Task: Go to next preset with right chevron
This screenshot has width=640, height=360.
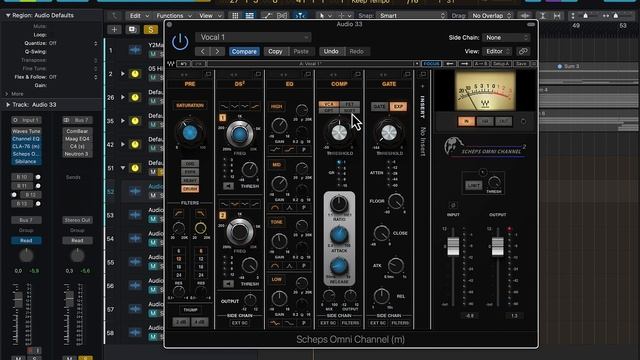Action: click(217, 51)
